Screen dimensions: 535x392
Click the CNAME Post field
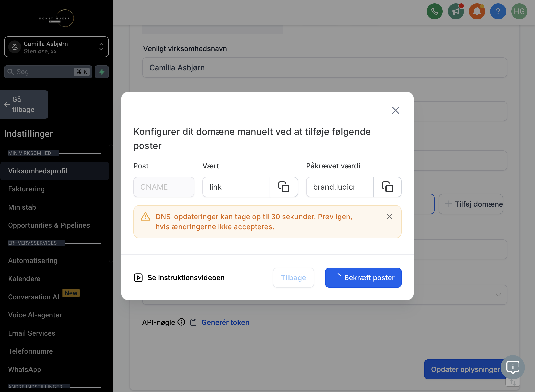(x=164, y=187)
